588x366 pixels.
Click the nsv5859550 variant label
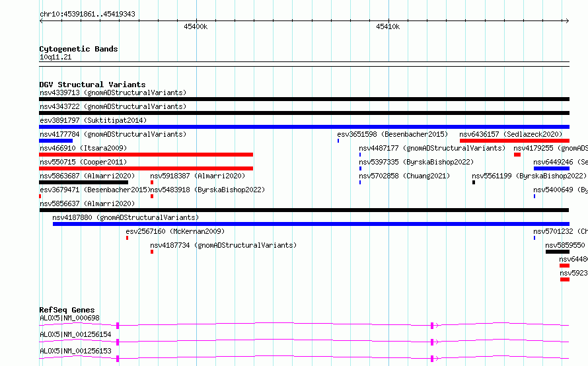565,245
